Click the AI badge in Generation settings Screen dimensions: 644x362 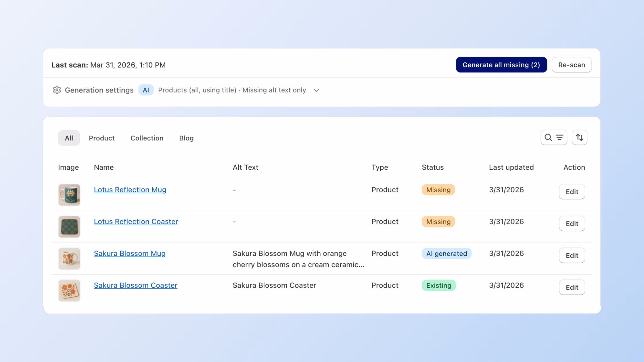pos(146,90)
